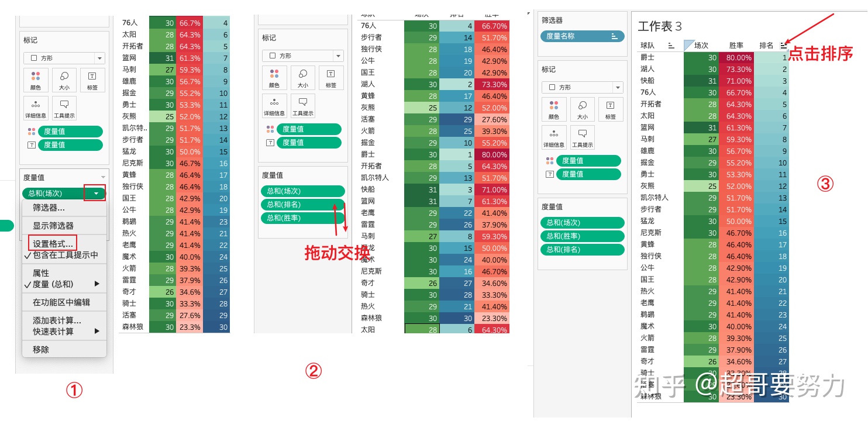Click the 66.7% cell for 76人 in the left screenshot
This screenshot has height=421, width=868.
tap(190, 23)
